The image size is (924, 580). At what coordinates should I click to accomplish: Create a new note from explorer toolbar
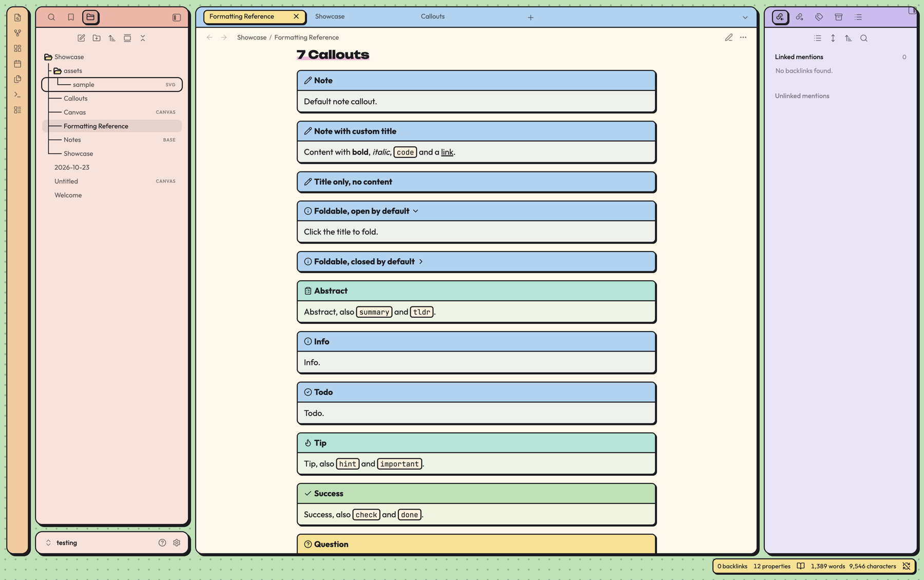pyautogui.click(x=81, y=38)
